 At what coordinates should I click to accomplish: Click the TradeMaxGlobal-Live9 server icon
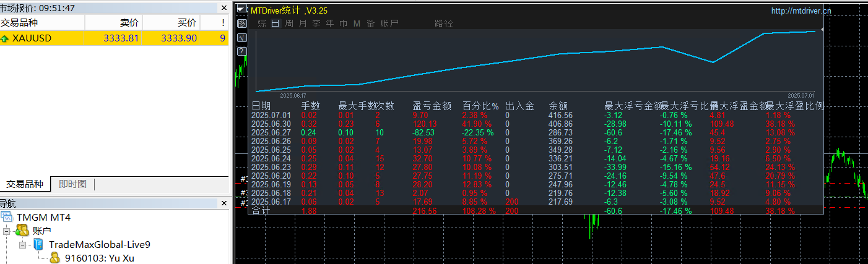click(38, 244)
